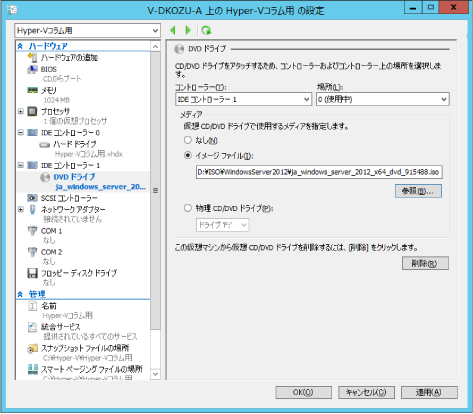Image resolution: width=473 pixels, height=414 pixels.
Task: Go to next virtual machine with green right arrow
Action: pos(188,30)
